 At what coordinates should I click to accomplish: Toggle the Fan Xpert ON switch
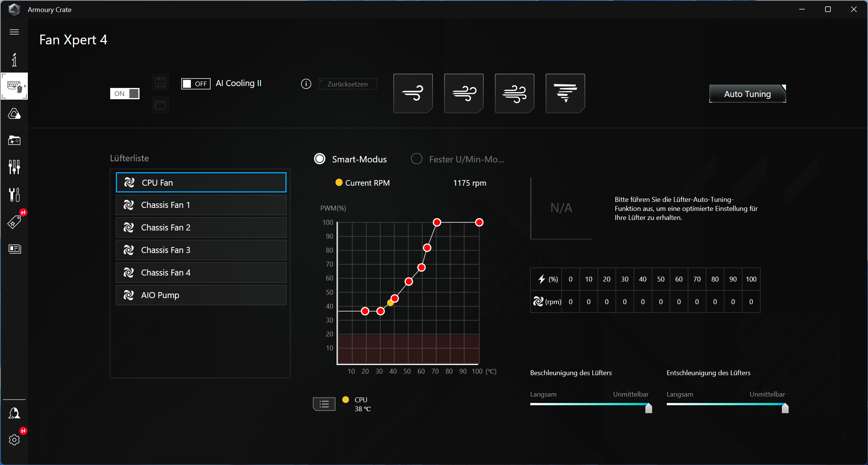click(124, 94)
